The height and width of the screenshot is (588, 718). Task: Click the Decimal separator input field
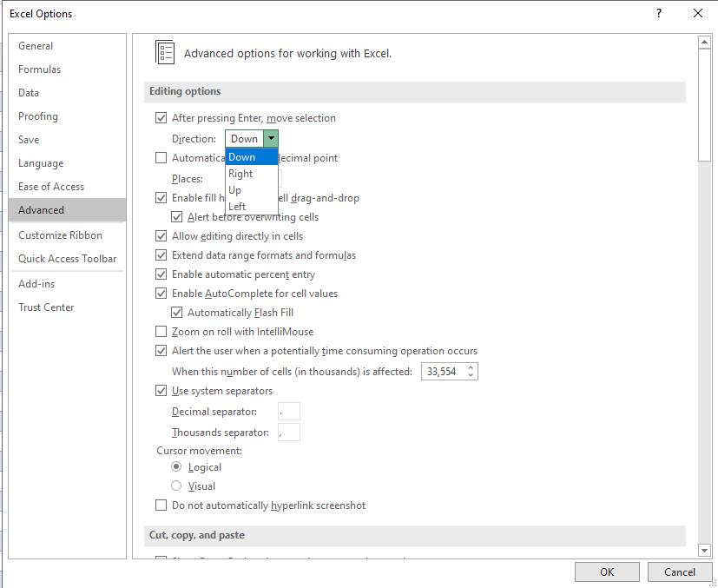(x=288, y=411)
